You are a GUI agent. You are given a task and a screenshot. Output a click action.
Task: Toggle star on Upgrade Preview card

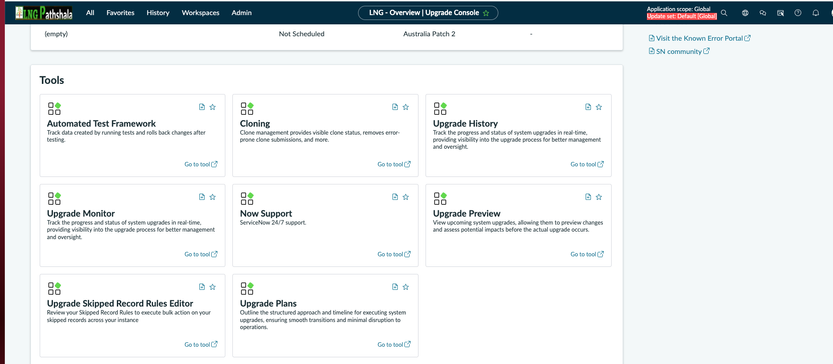[599, 197]
